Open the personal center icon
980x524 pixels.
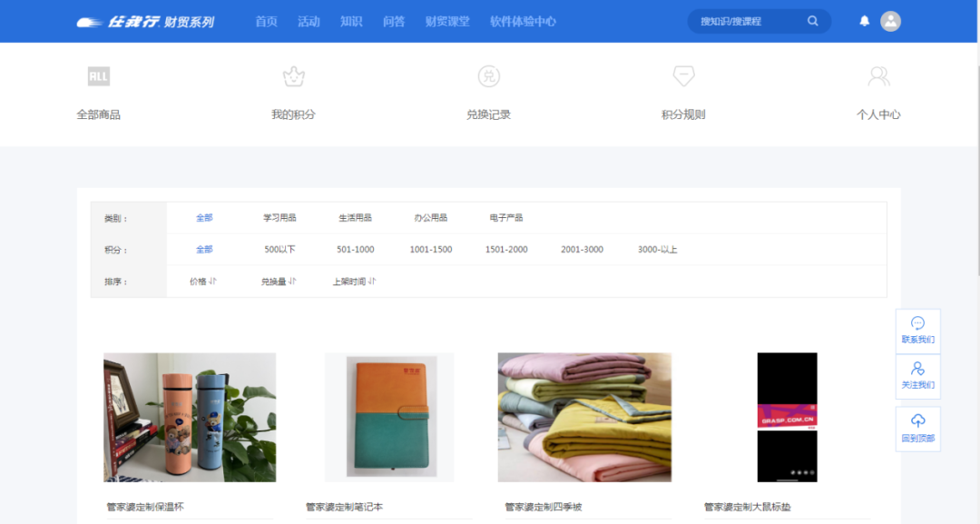878,77
